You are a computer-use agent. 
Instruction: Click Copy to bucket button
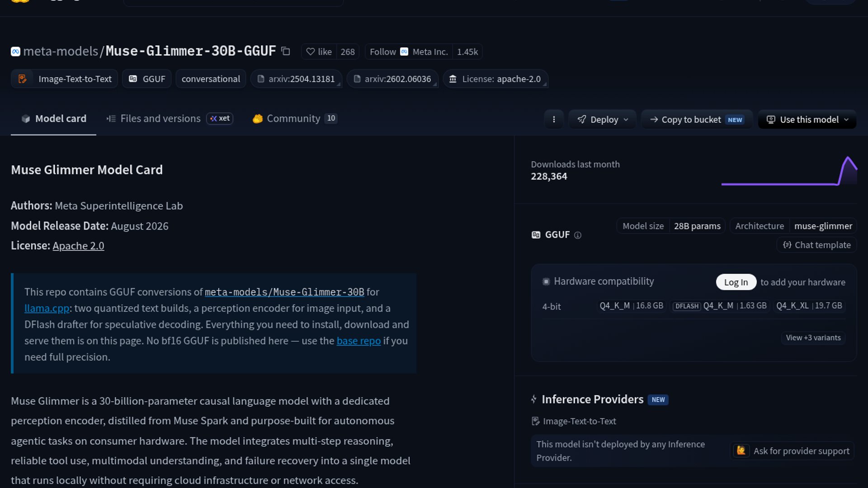[697, 119]
